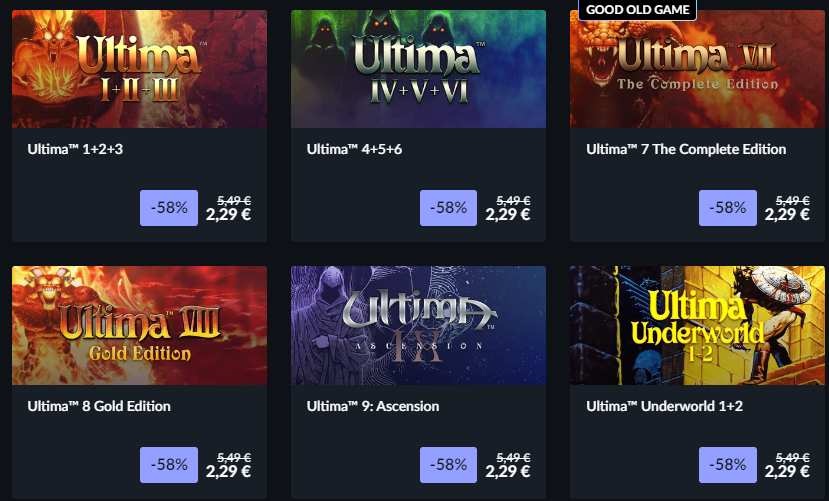Select the Ultima™ 9: Ascension title

coord(373,406)
